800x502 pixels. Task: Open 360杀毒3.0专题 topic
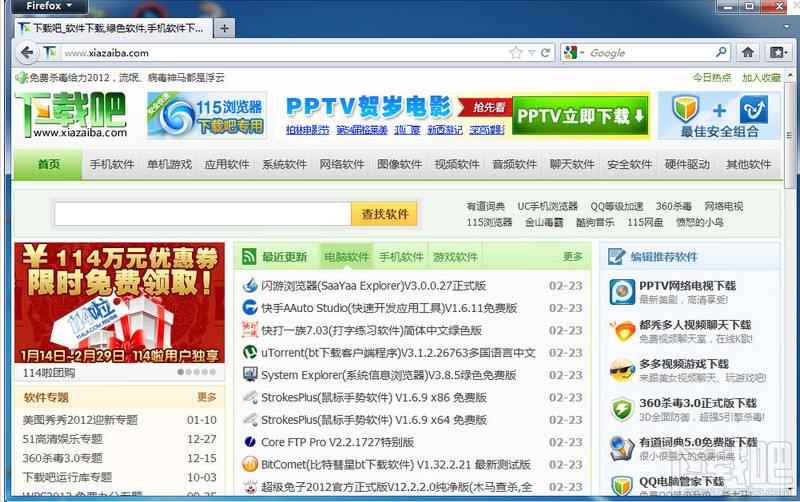click(x=62, y=458)
